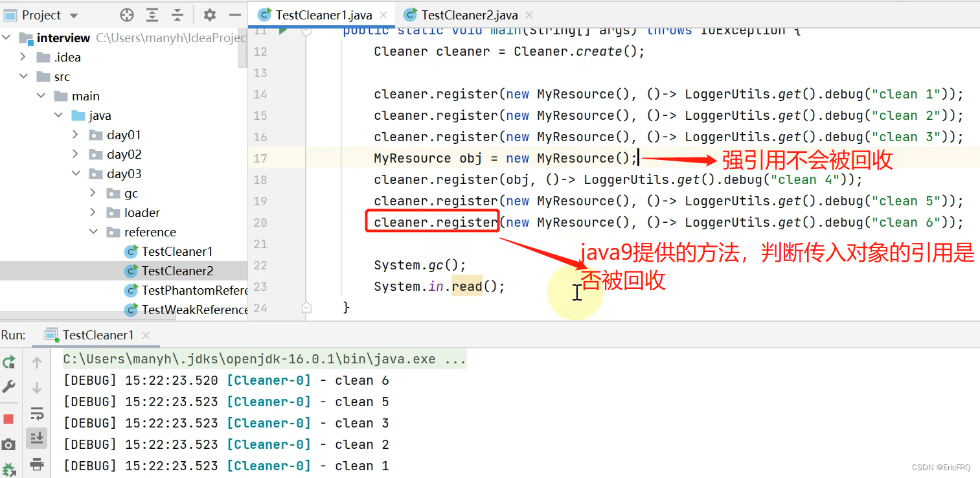Collapse the java folder
The width and height of the screenshot is (980, 478).
pyautogui.click(x=59, y=115)
